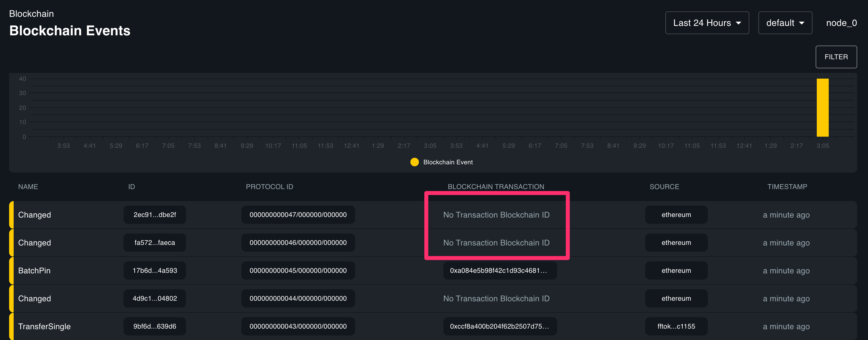The image size is (868, 340).
Task: Open protocol ID 000000000047/000000/000000
Action: [298, 214]
